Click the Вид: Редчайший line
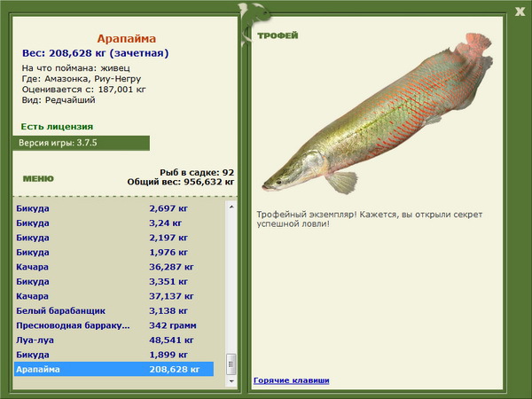Viewport: 532px width, 399px height. pos(59,99)
